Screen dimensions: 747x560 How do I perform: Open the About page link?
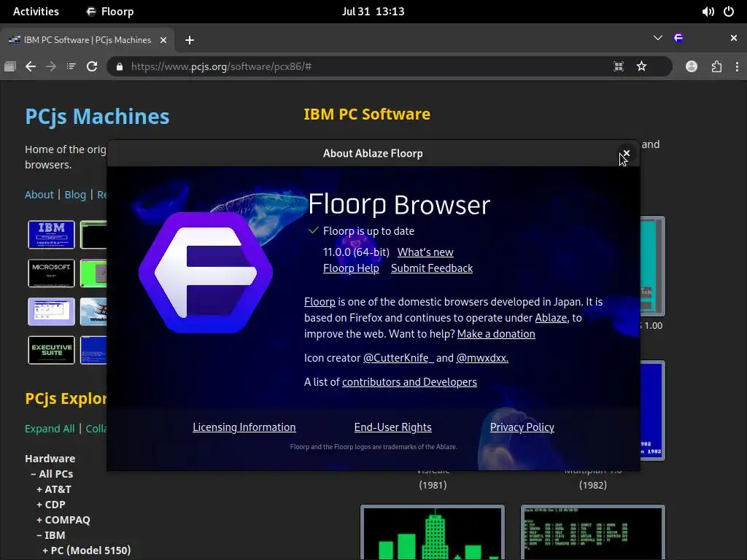tap(39, 195)
